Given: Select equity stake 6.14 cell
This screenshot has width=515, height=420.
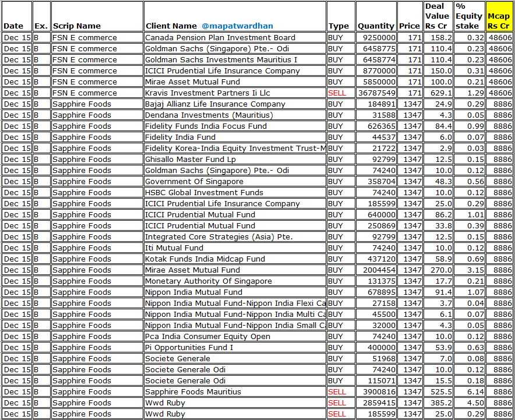Looking at the screenshot, I should point(469,391).
